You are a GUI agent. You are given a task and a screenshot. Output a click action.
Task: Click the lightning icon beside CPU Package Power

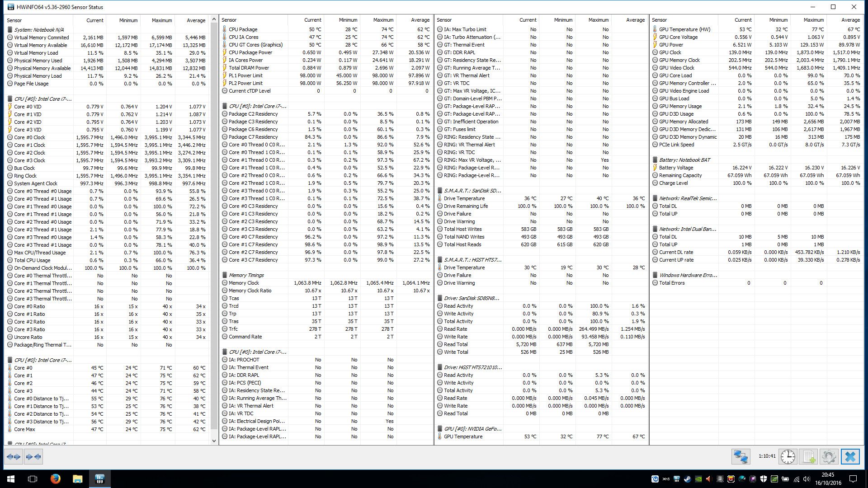(x=225, y=52)
